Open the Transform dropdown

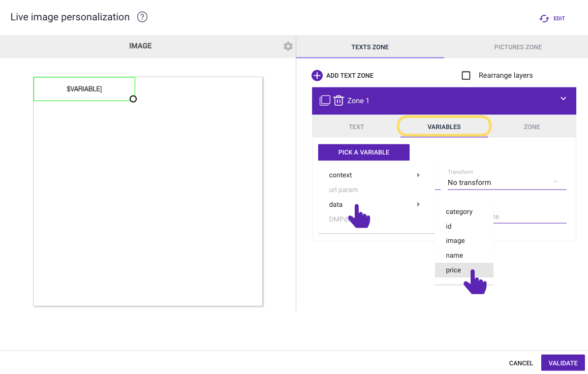click(507, 182)
